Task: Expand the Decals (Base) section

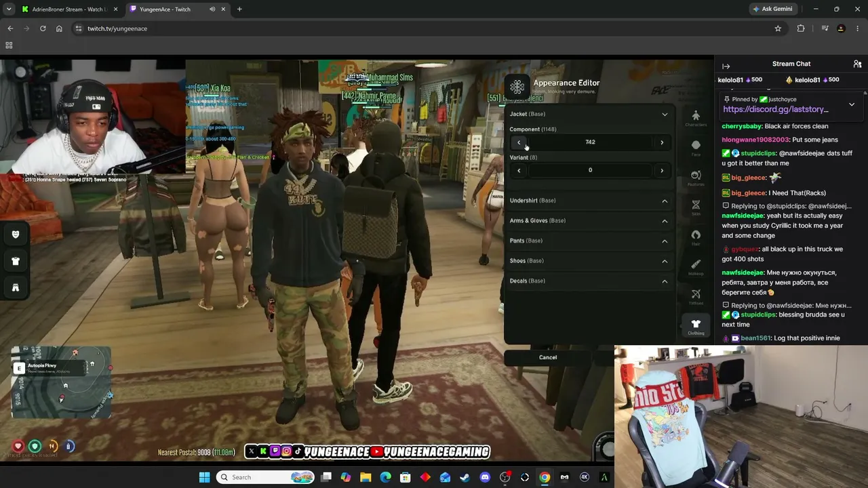Action: [665, 281]
